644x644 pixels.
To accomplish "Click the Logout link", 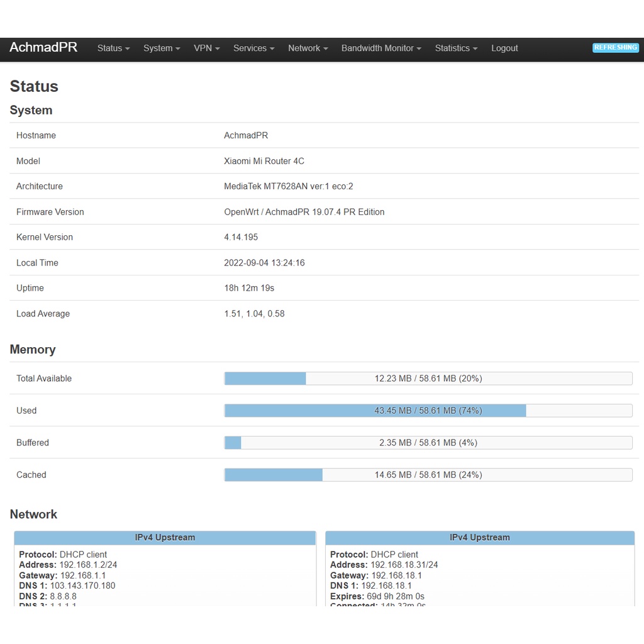I will tap(504, 48).
